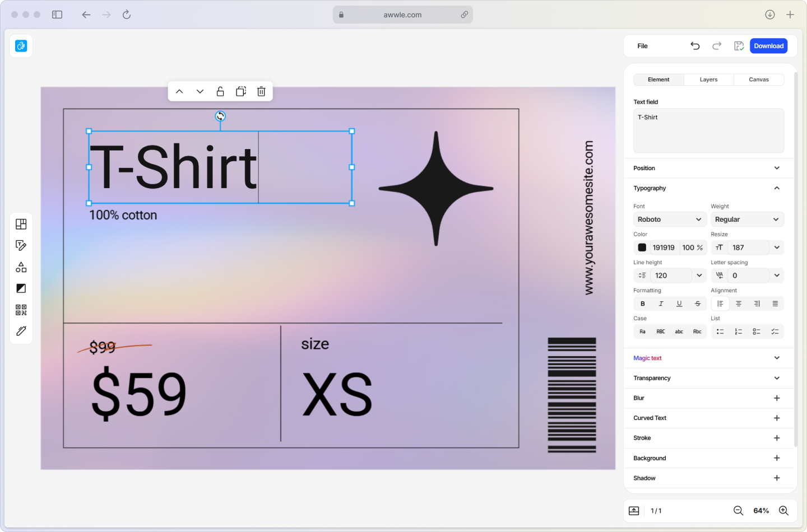Switch to the Canvas tab
The width and height of the screenshot is (807, 532).
point(759,80)
